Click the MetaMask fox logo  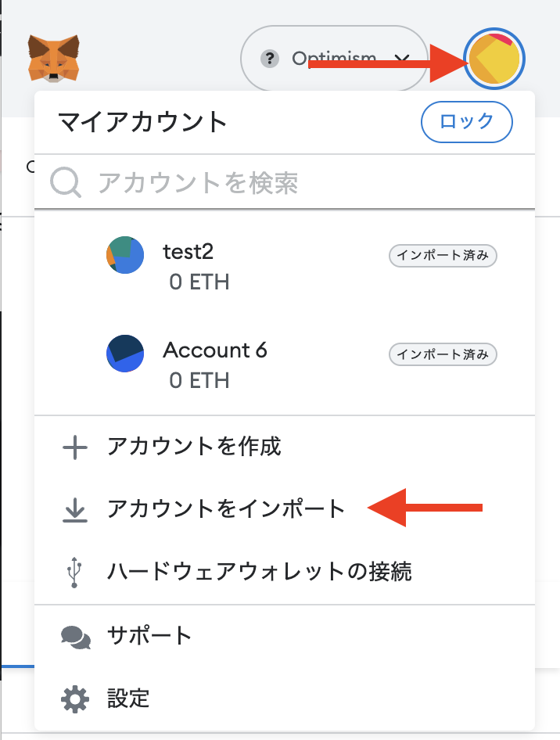click(53, 59)
